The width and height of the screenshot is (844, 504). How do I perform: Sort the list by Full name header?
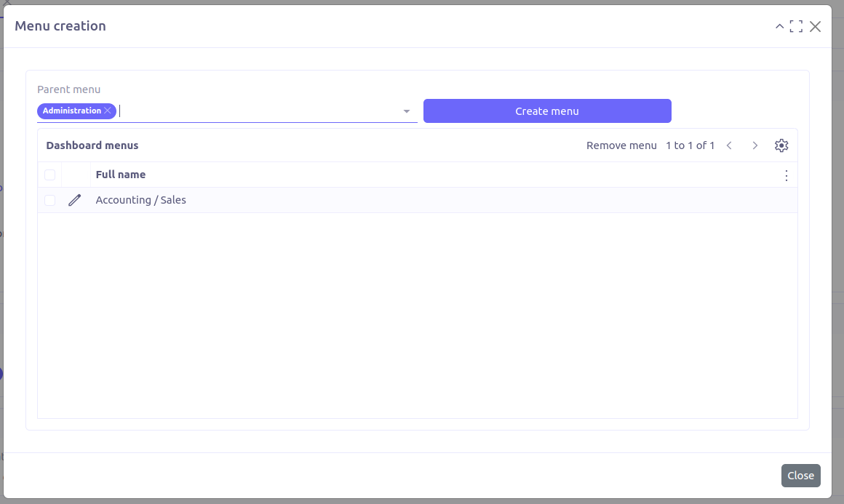120,175
